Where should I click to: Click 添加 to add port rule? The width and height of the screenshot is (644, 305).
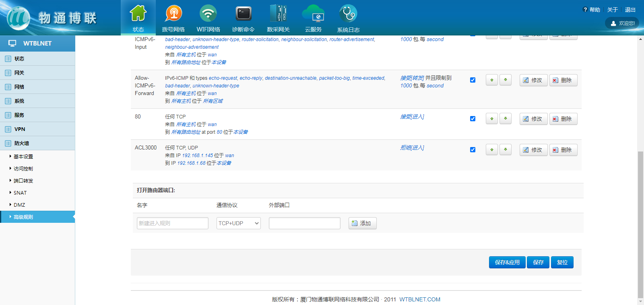[362, 223]
